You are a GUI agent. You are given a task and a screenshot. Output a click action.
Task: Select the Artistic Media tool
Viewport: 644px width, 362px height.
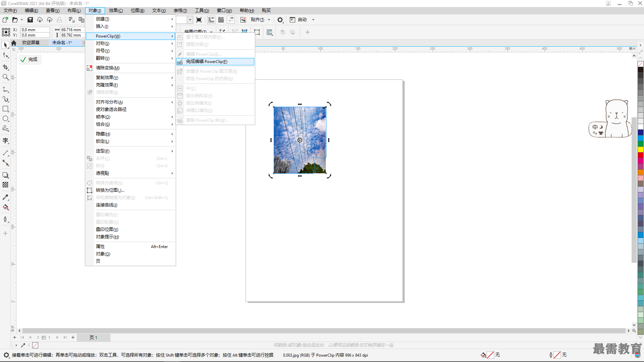click(x=5, y=99)
